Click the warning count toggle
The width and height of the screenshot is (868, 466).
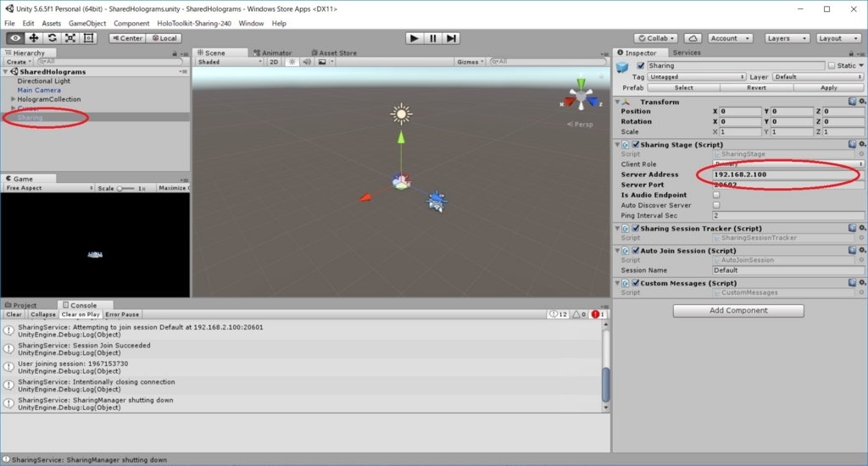579,314
